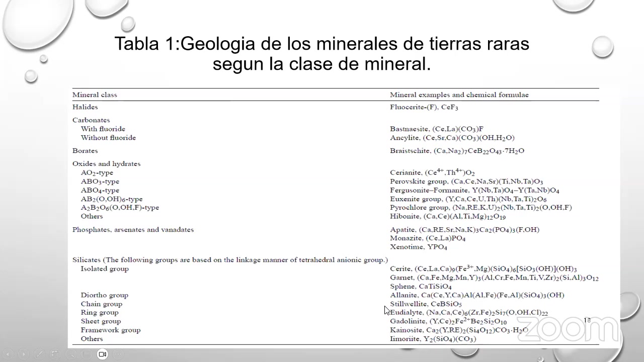The image size is (644, 362).
Task: Click the 'Eudialyte' formula entry
Action: (x=469, y=313)
